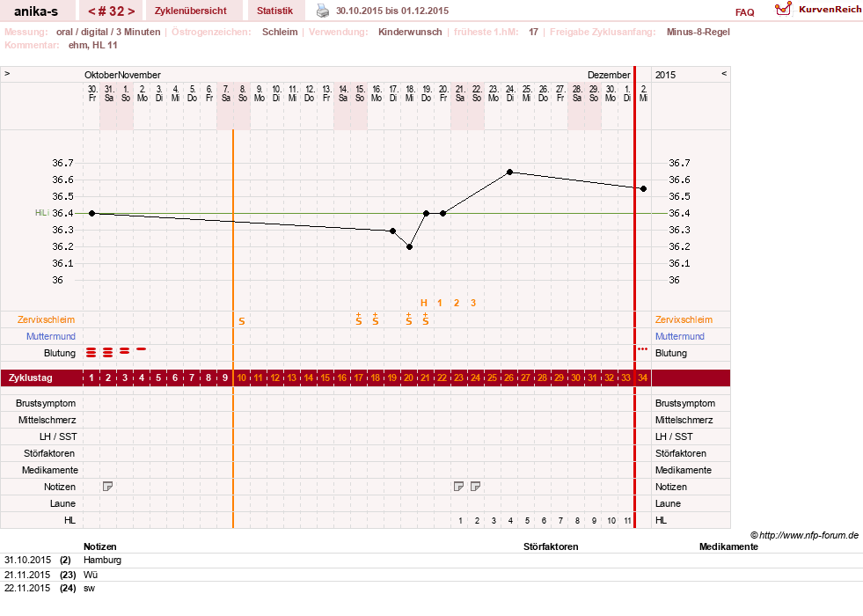Screen dimensions: 863x616
Task: Go to previous cycle with left # arrow
Action: pos(91,11)
